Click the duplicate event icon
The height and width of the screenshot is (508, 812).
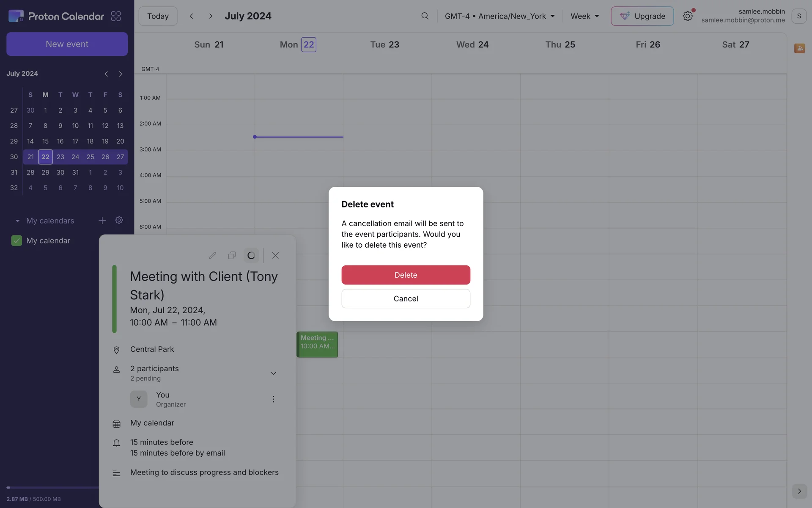(x=232, y=255)
